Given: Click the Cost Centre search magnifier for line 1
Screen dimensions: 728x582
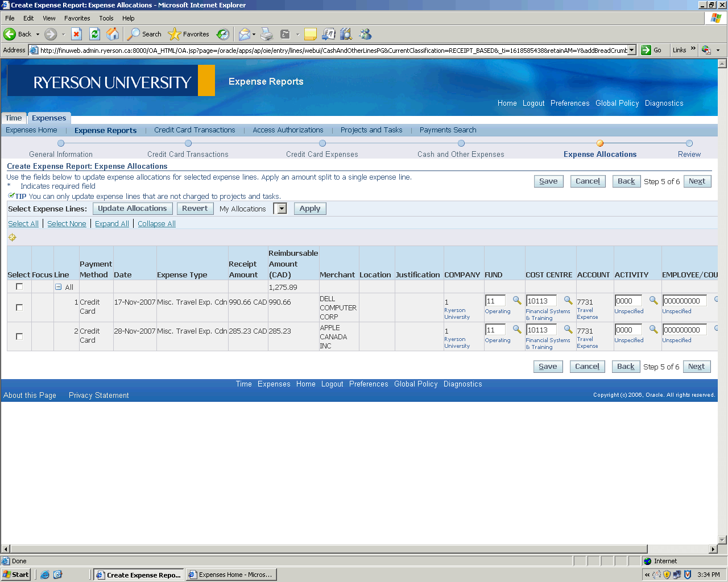Looking at the screenshot, I should click(568, 300).
